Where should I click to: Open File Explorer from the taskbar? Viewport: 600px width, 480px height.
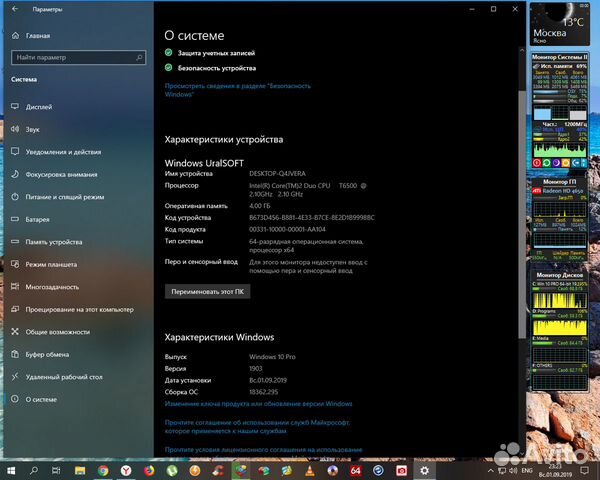80,470
